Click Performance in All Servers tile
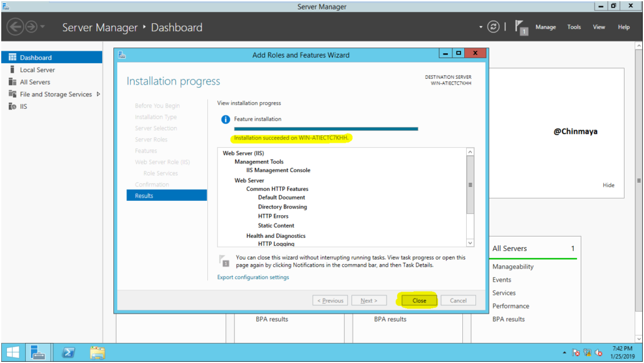The image size is (644, 363). (x=511, y=306)
